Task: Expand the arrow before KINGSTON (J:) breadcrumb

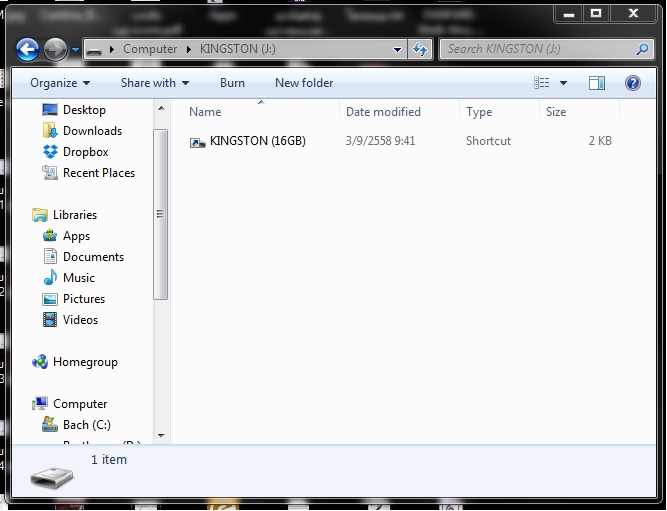Action: 188,50
